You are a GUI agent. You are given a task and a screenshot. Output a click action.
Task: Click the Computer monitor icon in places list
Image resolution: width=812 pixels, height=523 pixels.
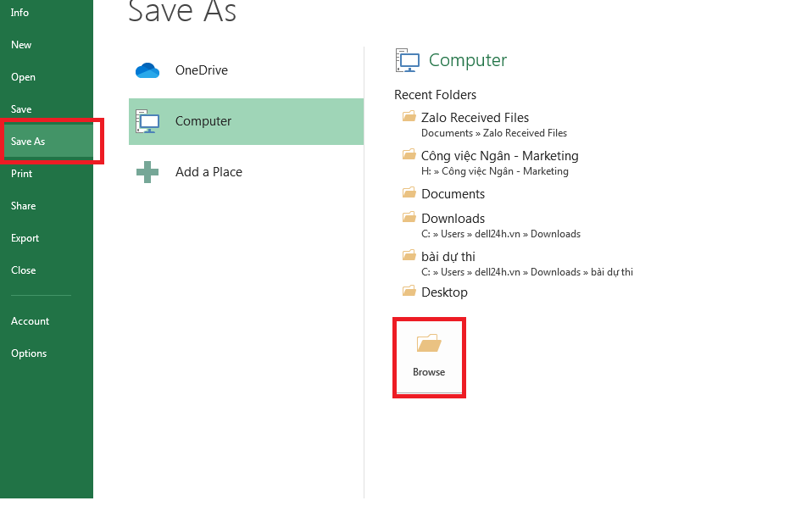click(147, 121)
